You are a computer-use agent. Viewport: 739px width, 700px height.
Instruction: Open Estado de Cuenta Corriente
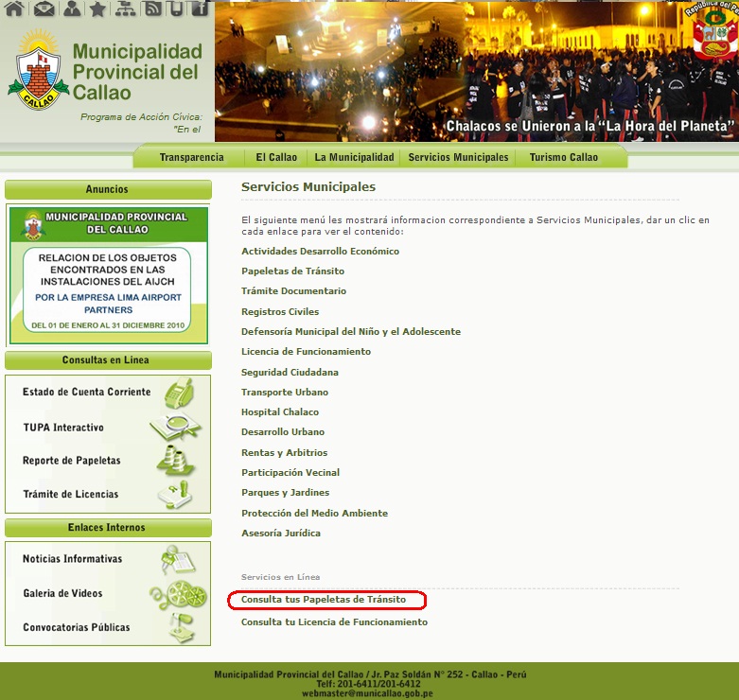pyautogui.click(x=86, y=392)
